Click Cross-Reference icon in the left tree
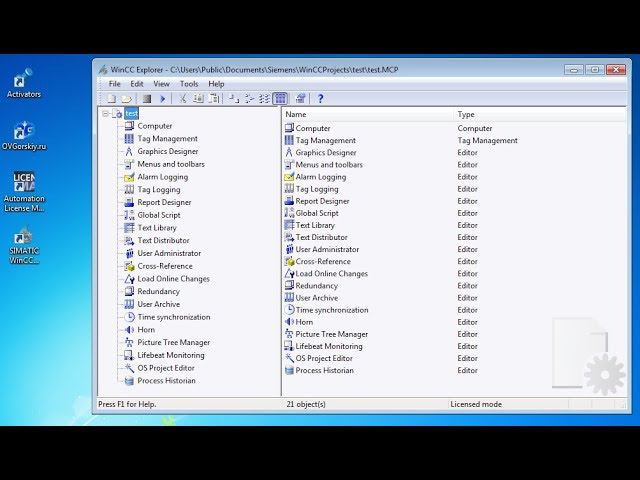Screen dimensions: 640x480 (129, 266)
